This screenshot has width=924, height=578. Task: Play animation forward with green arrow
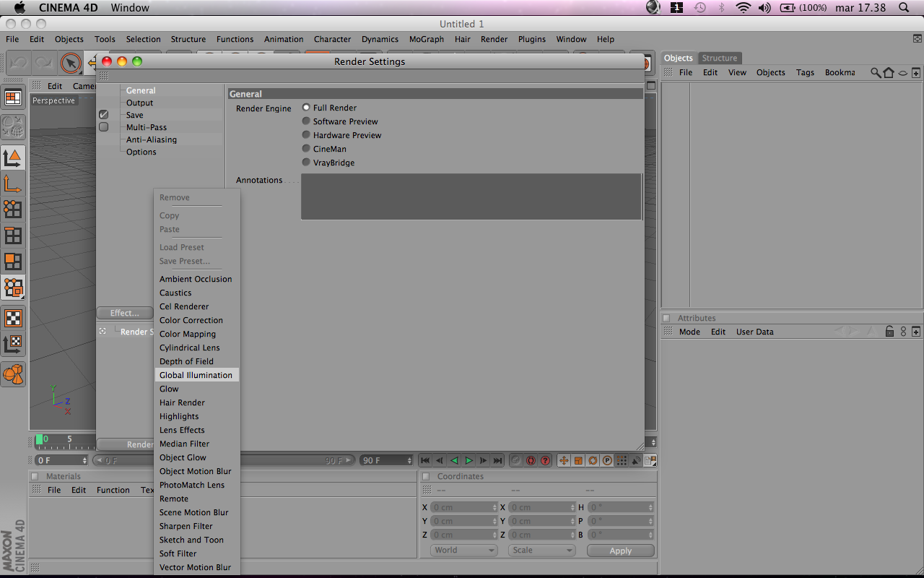pos(468,460)
